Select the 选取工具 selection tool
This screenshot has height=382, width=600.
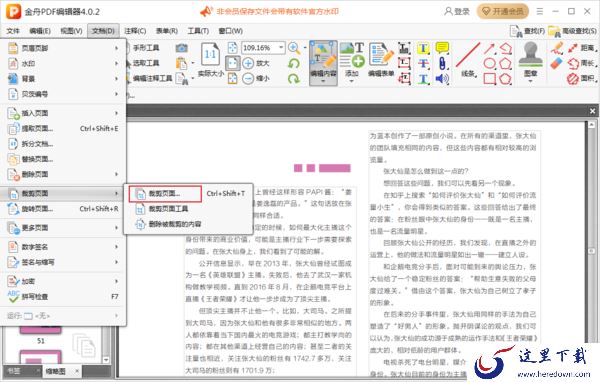143,63
